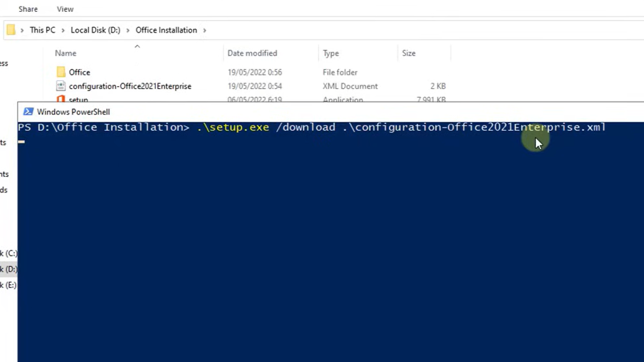Select Local Disk (D:) breadcrumb
Image resolution: width=644 pixels, height=362 pixels.
(96, 30)
